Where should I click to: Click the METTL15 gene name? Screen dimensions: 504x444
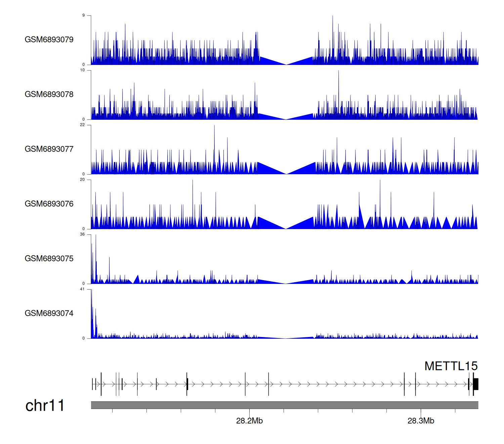pos(451,366)
